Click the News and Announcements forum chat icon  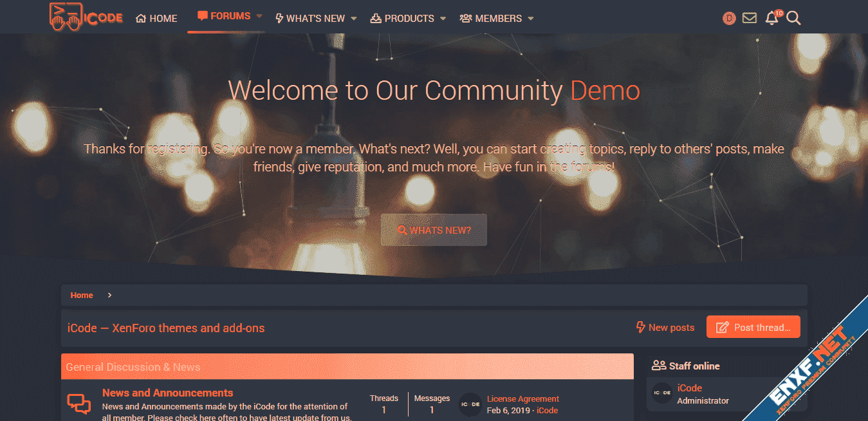click(x=79, y=404)
